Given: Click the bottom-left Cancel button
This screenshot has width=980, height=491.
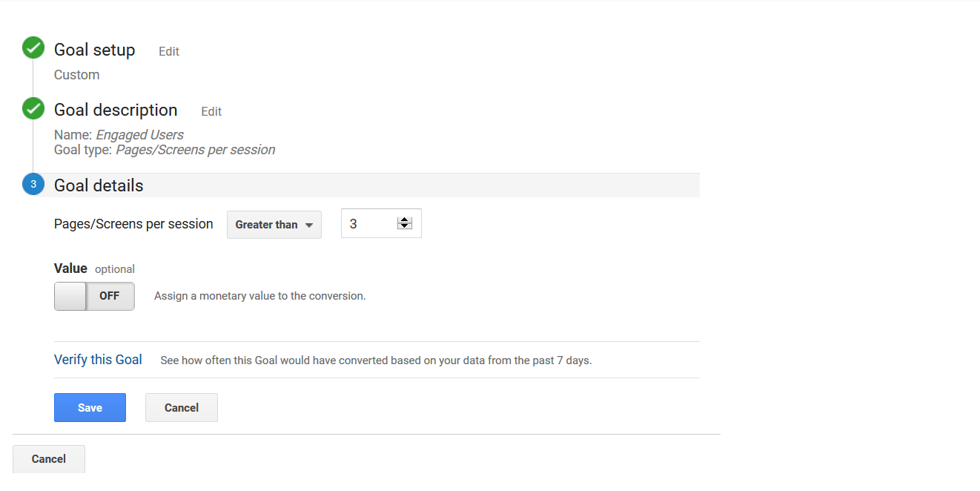Looking at the screenshot, I should point(48,458).
